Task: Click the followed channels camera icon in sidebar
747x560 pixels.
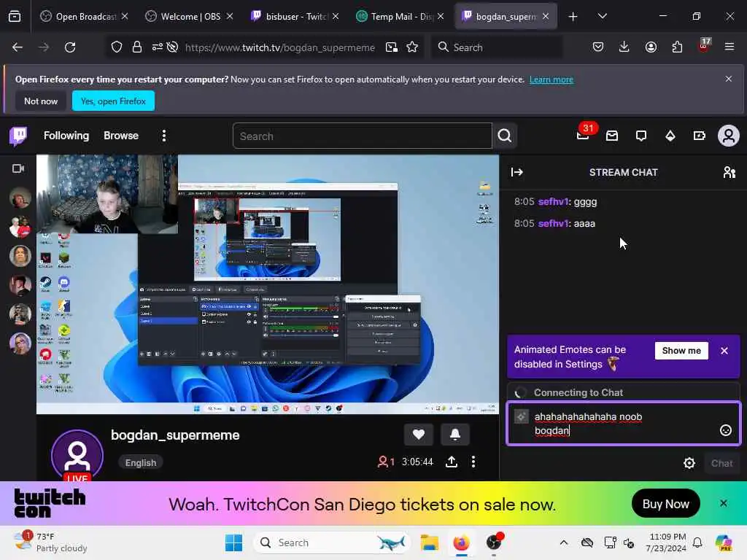Action: pos(18,168)
